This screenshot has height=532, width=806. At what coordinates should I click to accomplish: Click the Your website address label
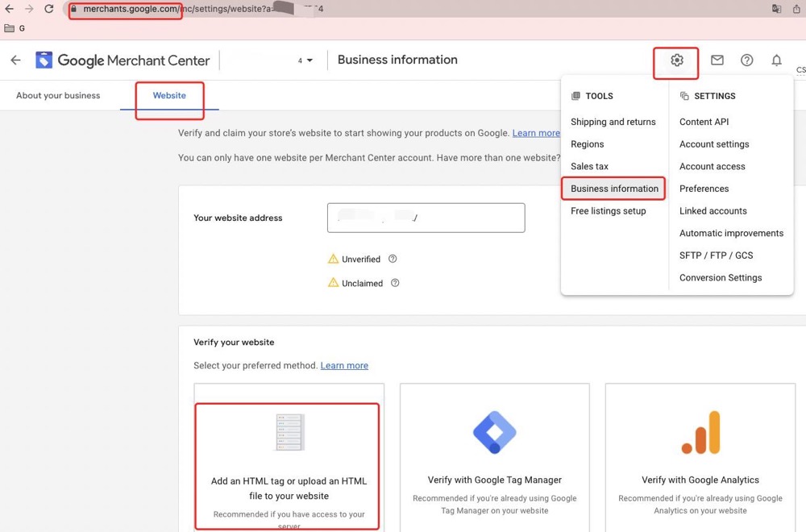[238, 218]
